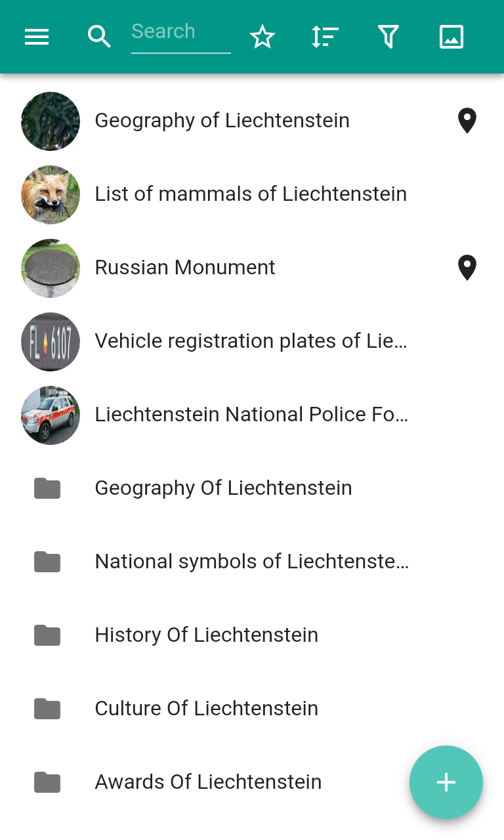The width and height of the screenshot is (504, 840).
Task: Open National symbols of Liechtenstein folder
Action: point(251,562)
